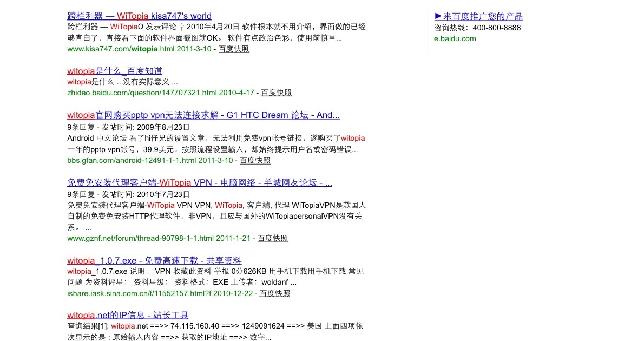Click the snippet starting '查询结果[1]: witopia.net'
Screen dimensions: 644x341
215,332
